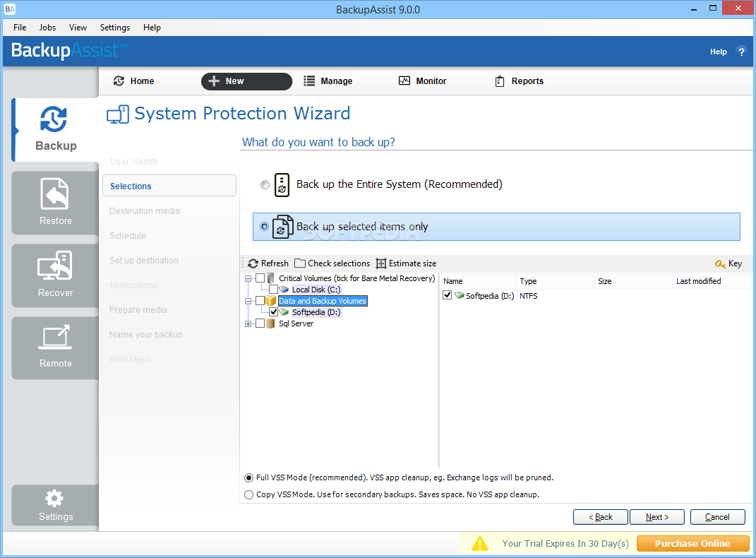Select the 'Sql Server' tree label
756x558 pixels.
click(x=296, y=323)
